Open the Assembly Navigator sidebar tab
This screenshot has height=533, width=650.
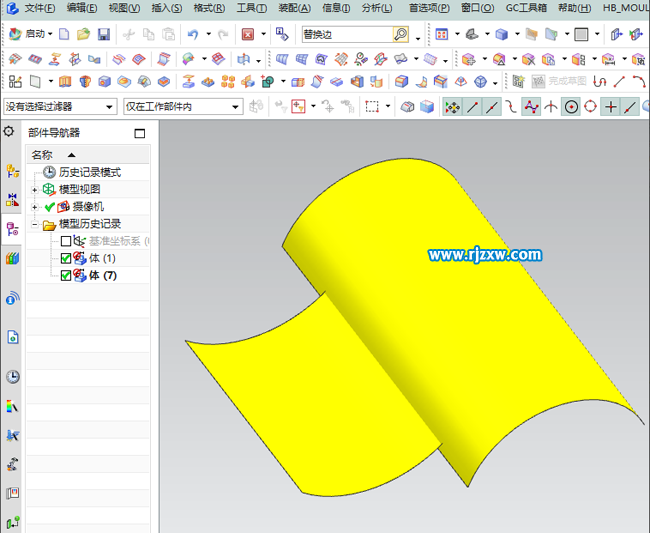click(12, 172)
